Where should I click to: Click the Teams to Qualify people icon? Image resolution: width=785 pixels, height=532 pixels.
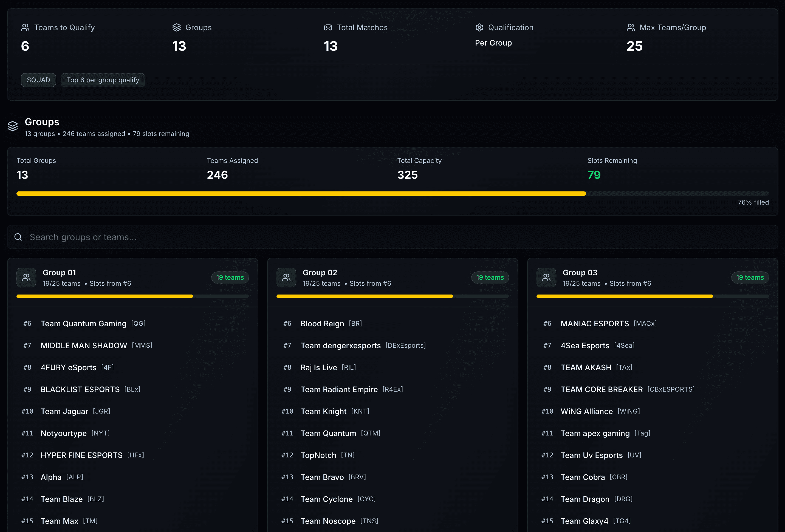(x=25, y=28)
